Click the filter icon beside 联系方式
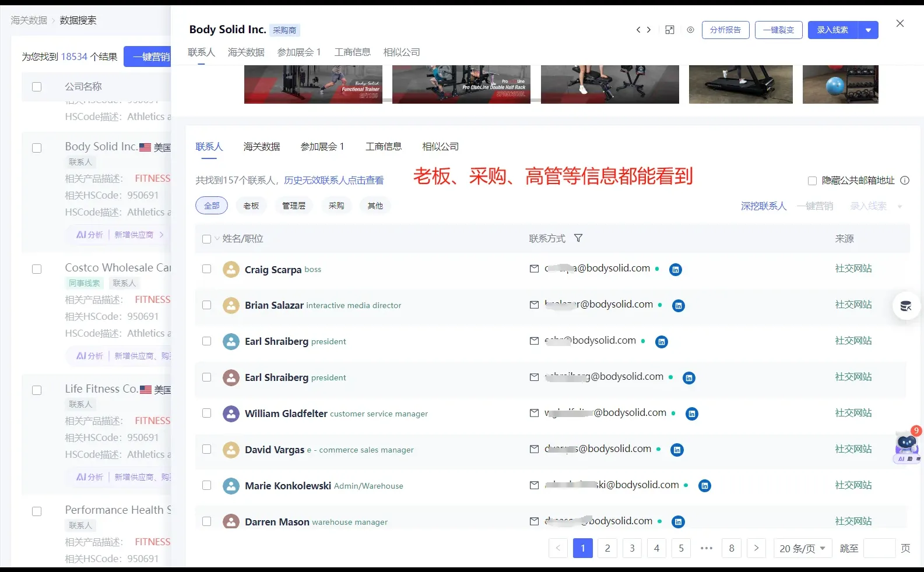Image resolution: width=924 pixels, height=572 pixels. coord(578,238)
